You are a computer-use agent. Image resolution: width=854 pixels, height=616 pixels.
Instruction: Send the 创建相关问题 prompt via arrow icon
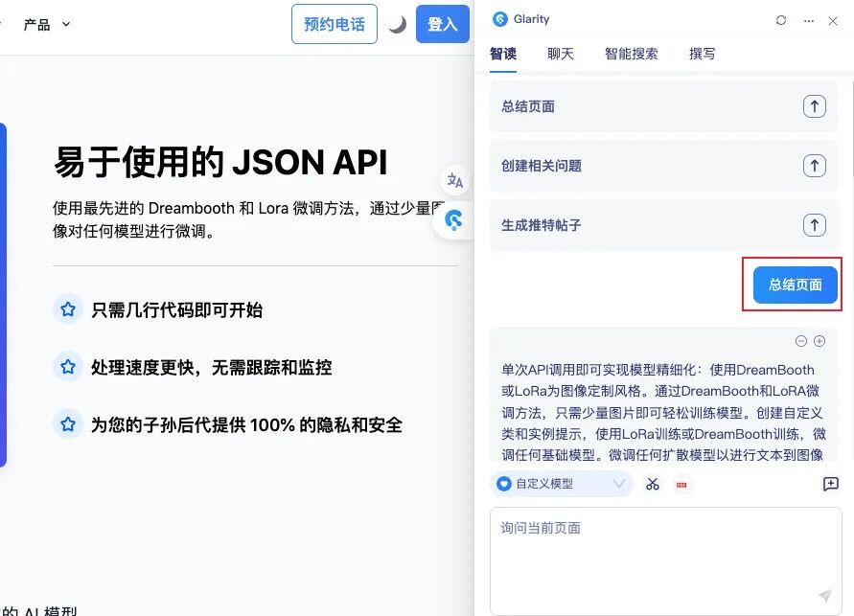[814, 166]
